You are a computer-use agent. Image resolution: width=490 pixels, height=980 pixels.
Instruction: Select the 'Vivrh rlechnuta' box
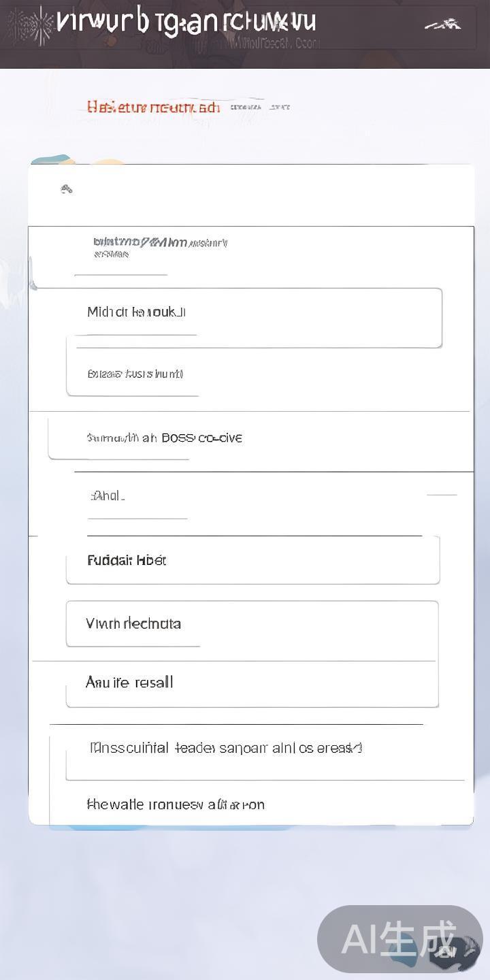click(x=252, y=623)
